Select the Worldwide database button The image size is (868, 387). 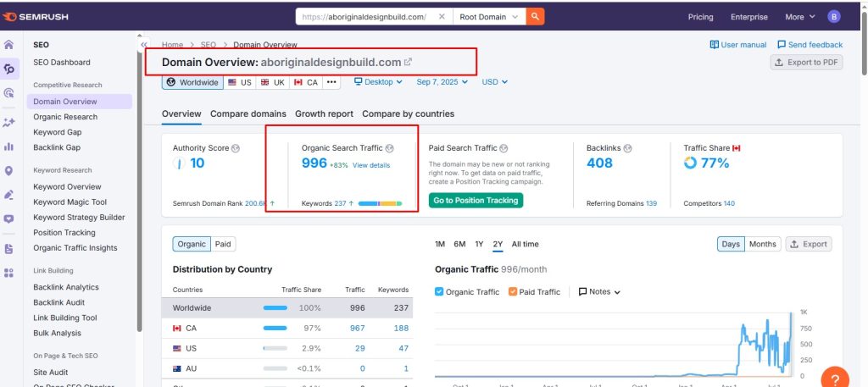point(192,82)
